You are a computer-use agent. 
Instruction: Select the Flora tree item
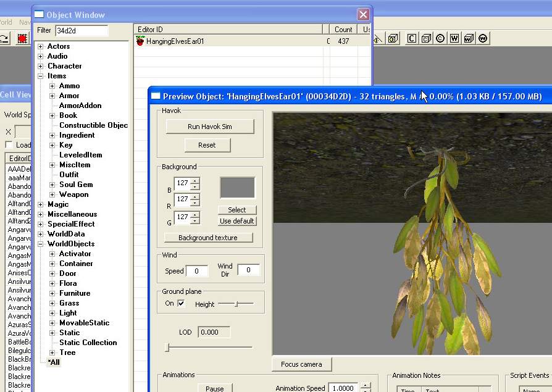click(68, 283)
